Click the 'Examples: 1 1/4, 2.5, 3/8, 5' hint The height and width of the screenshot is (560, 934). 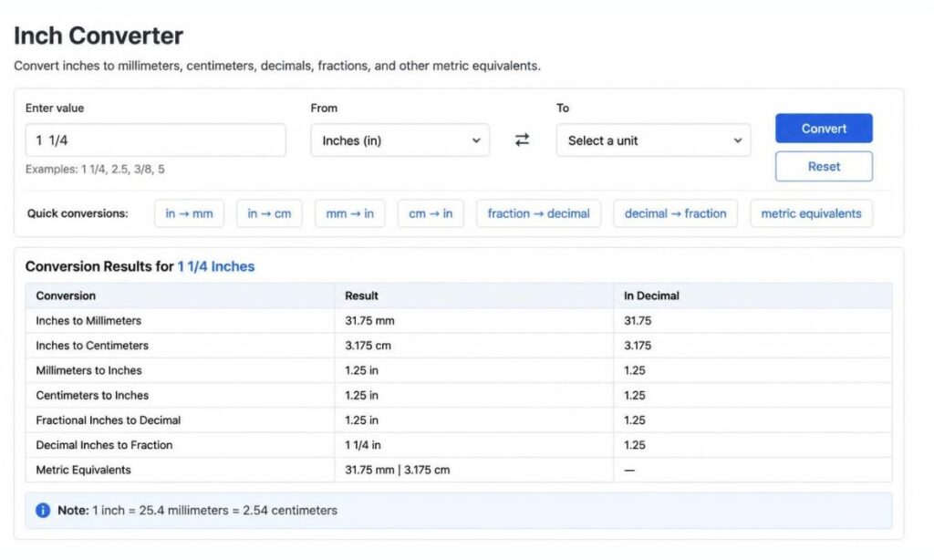click(95, 170)
